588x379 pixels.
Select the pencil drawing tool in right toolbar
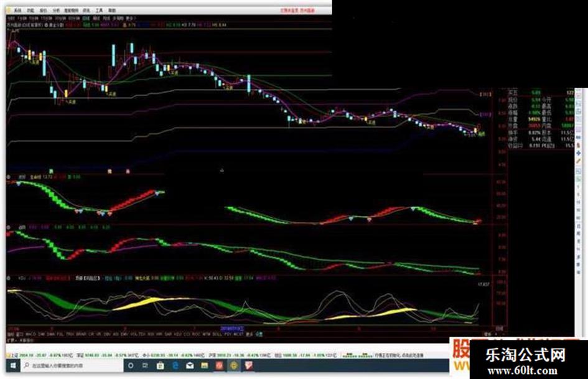click(578, 161)
